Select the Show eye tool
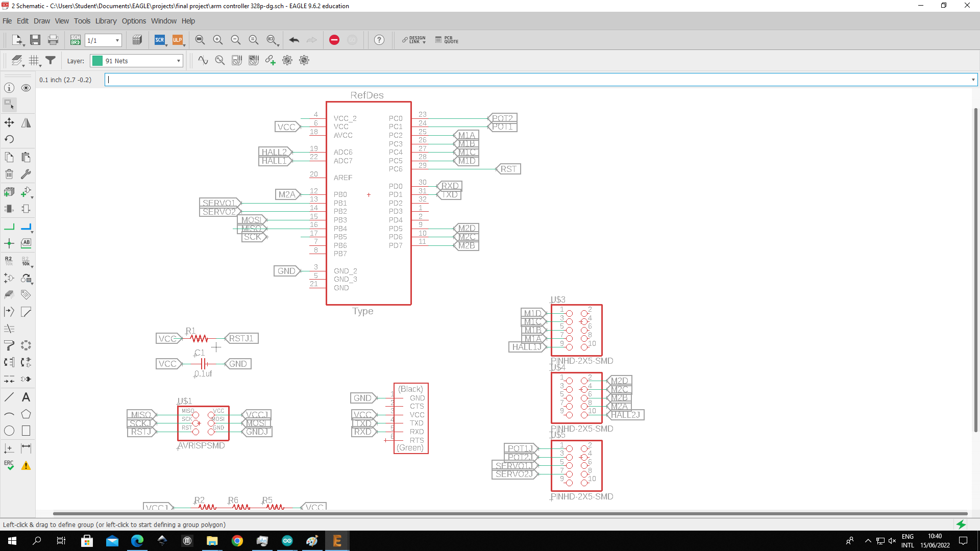Image resolution: width=980 pixels, height=551 pixels. tap(26, 88)
